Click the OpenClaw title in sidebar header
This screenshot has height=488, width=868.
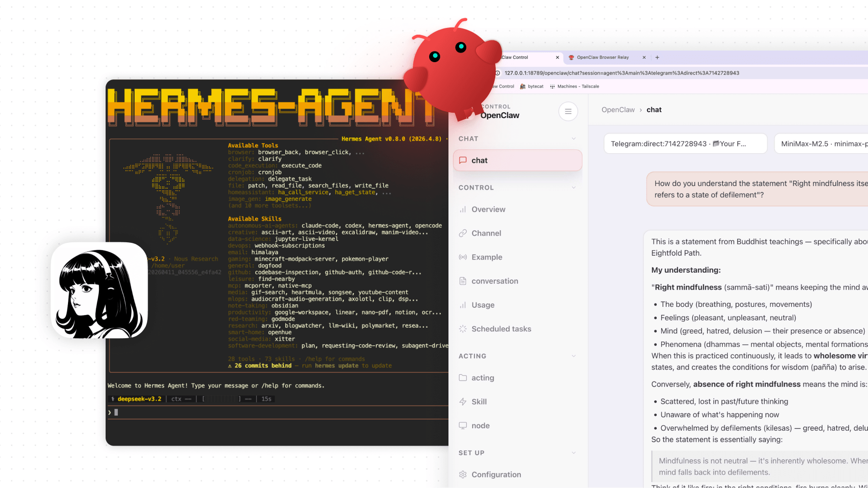pos(500,116)
